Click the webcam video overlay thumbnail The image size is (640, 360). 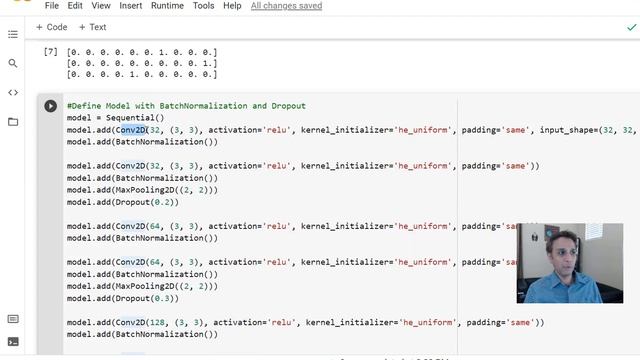(x=569, y=263)
